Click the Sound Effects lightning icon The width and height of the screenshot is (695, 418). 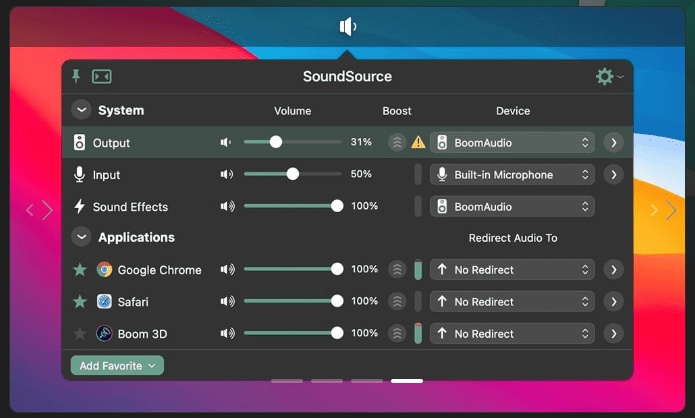tap(79, 206)
